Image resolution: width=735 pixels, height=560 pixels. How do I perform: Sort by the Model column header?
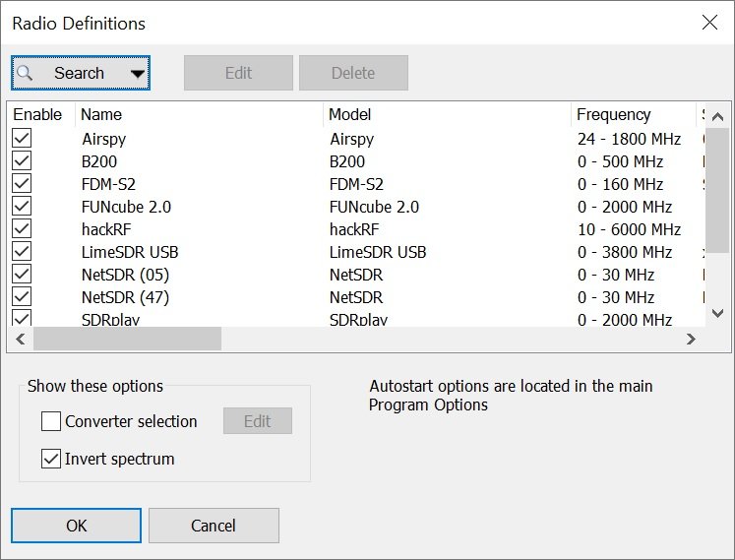447,114
